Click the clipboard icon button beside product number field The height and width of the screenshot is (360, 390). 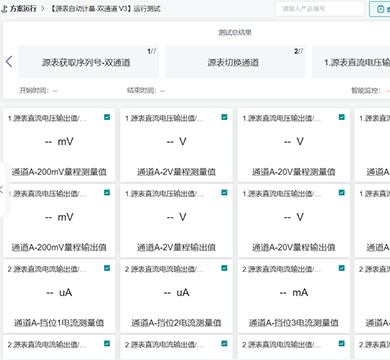coord(380,9)
